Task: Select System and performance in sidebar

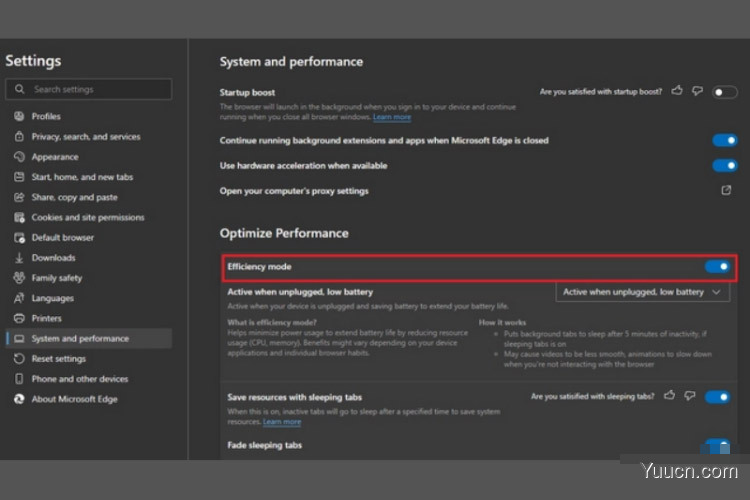Action: 88,338
